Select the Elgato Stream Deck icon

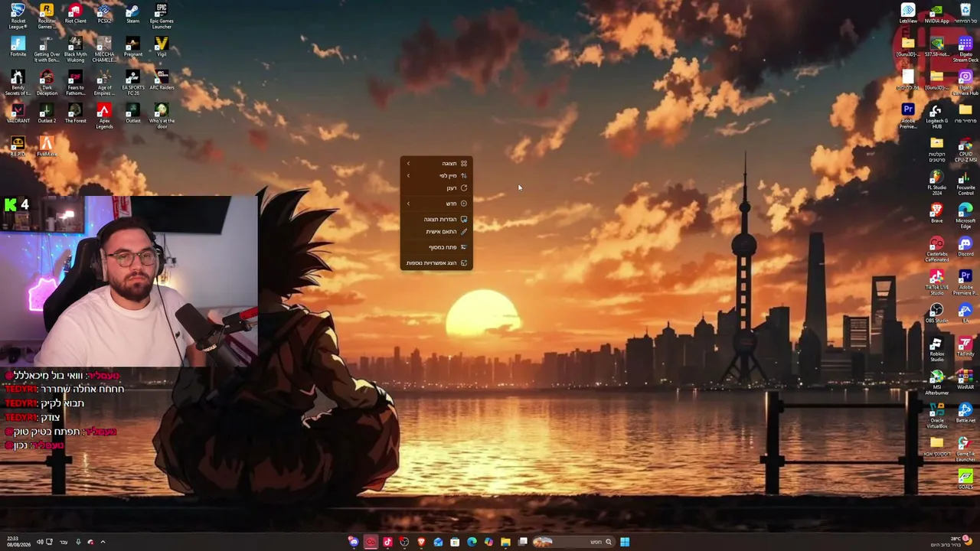[x=965, y=50]
